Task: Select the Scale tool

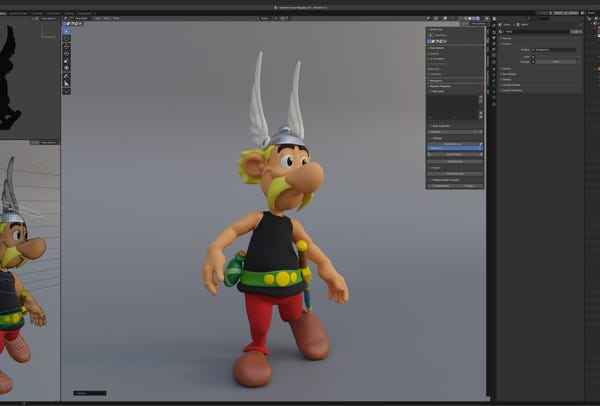Action: tap(67, 61)
